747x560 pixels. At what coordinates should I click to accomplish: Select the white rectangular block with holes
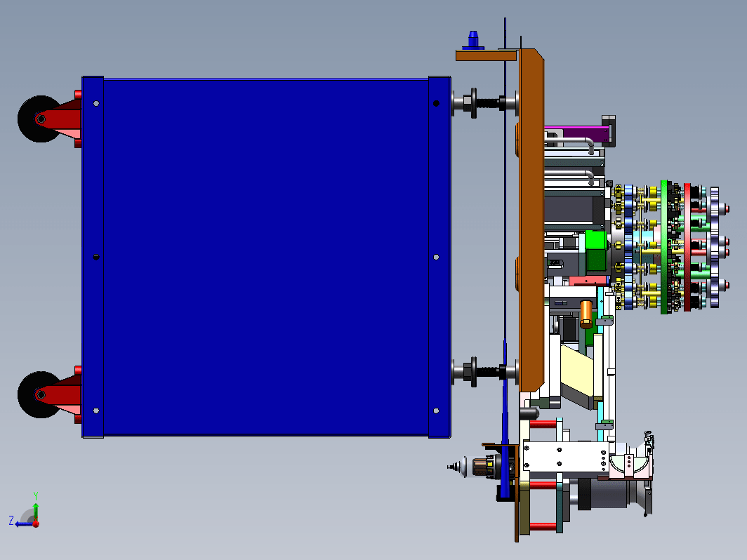click(x=565, y=456)
